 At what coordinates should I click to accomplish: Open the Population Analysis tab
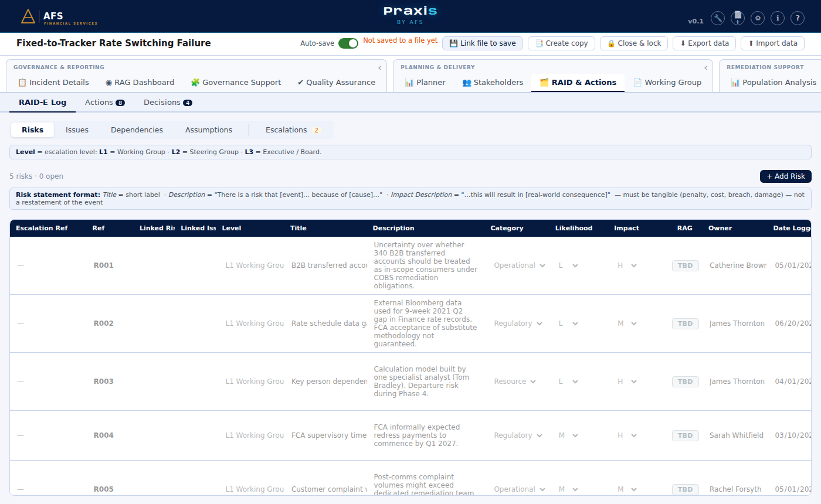pyautogui.click(x=773, y=83)
